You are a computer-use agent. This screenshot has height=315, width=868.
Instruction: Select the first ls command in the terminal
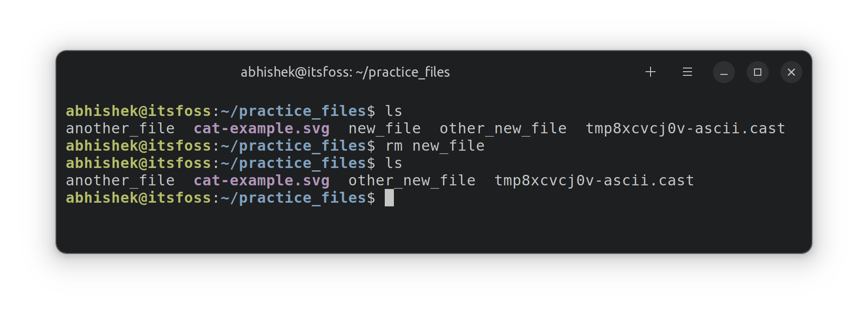394,110
